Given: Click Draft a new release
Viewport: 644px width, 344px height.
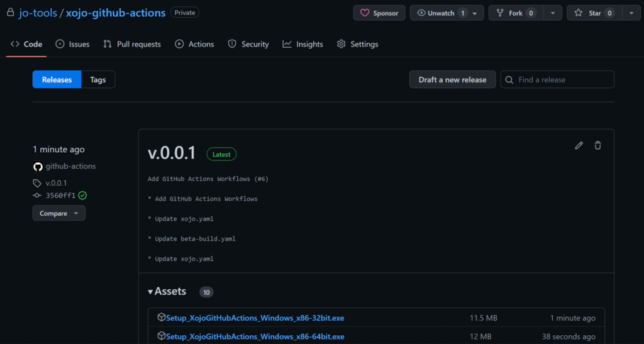Looking at the screenshot, I should click(452, 80).
